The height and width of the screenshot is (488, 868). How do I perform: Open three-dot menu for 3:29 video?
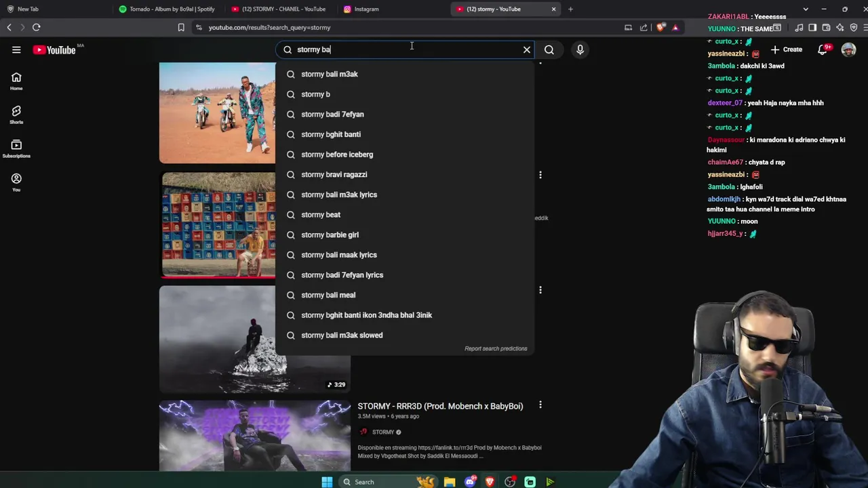click(x=540, y=290)
